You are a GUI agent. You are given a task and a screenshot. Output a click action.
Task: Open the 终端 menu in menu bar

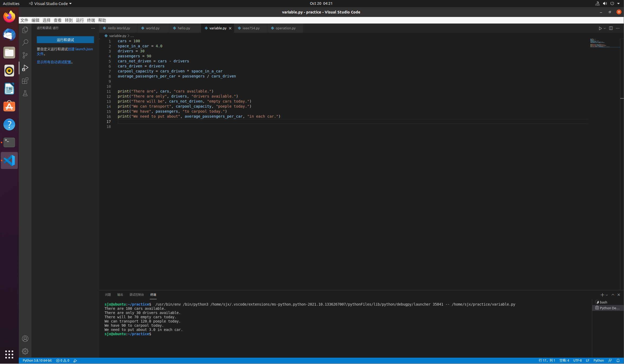pyautogui.click(x=91, y=20)
